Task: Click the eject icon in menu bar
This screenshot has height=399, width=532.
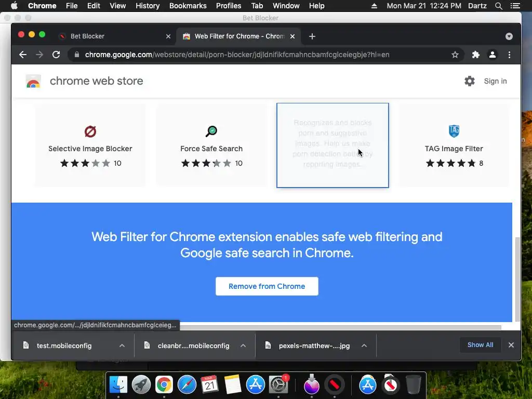Action: [x=374, y=6]
